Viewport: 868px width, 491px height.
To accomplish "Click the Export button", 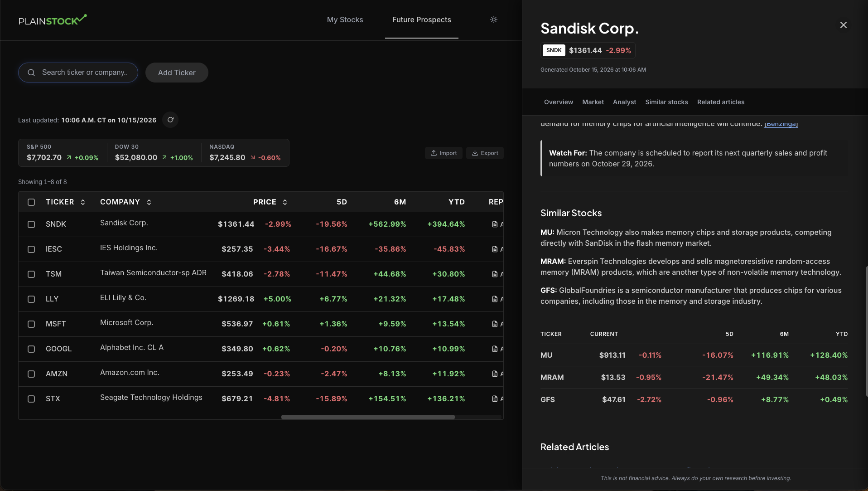I will 485,153.
